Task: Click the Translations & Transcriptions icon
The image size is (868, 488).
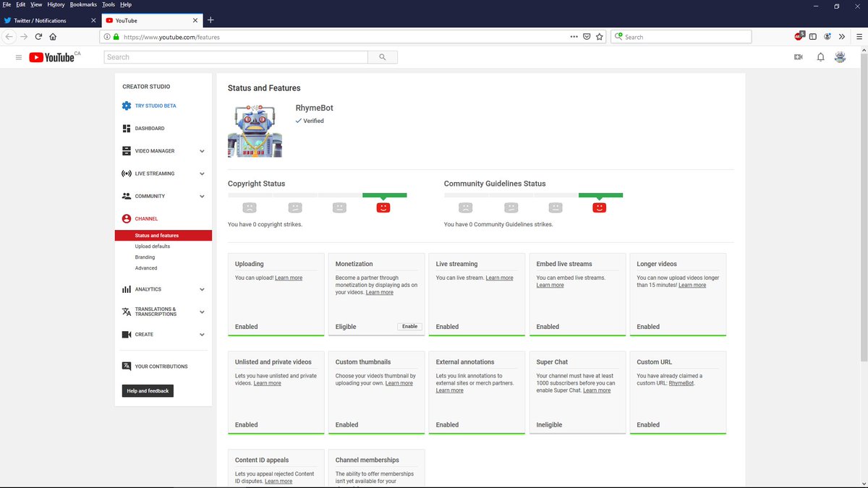Action: pos(127,312)
